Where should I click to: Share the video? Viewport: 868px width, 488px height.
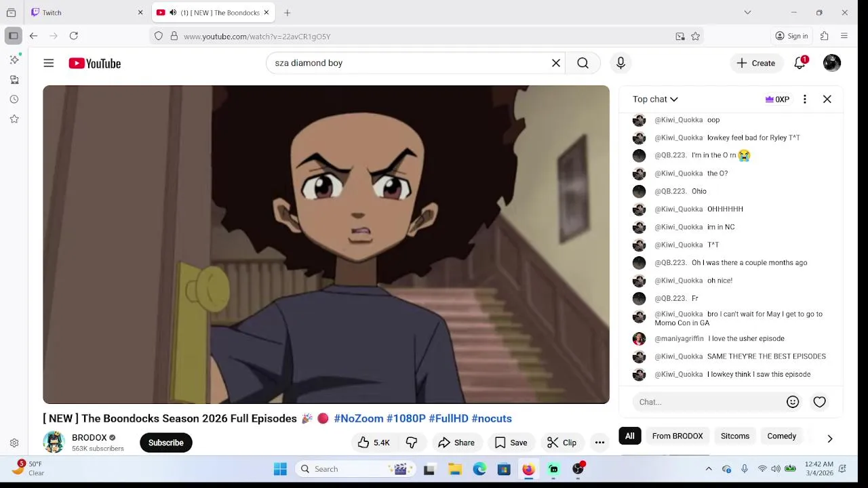456,443
